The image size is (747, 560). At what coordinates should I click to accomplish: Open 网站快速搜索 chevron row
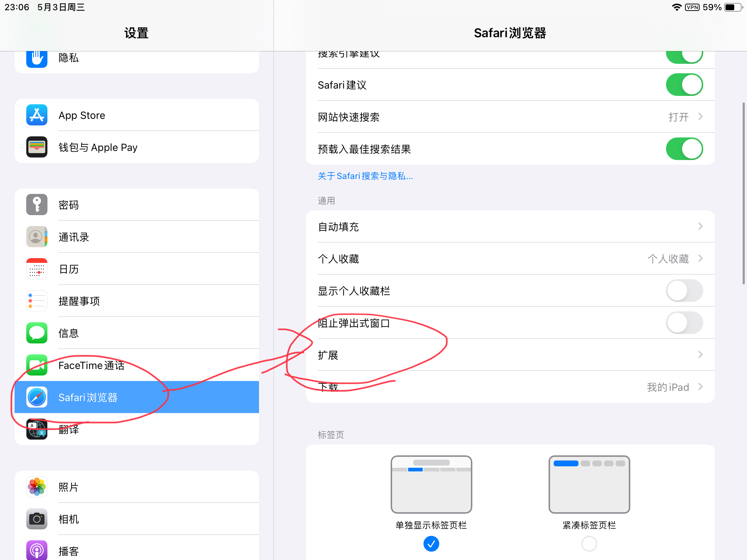coord(510,117)
